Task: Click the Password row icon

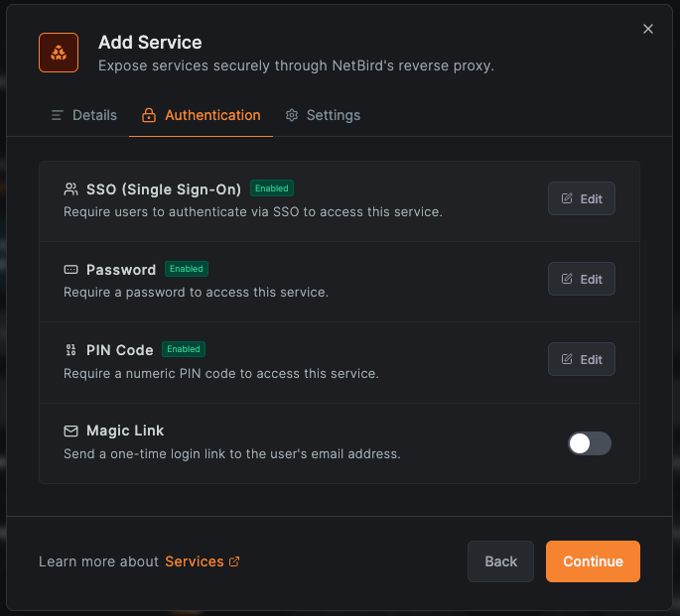Action: click(70, 270)
